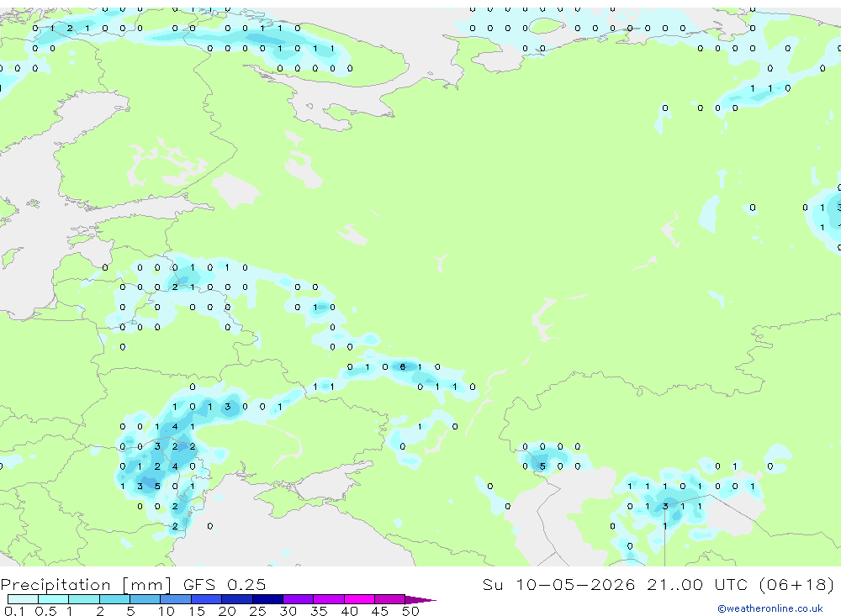Click the '50' legend scale label

[410, 611]
